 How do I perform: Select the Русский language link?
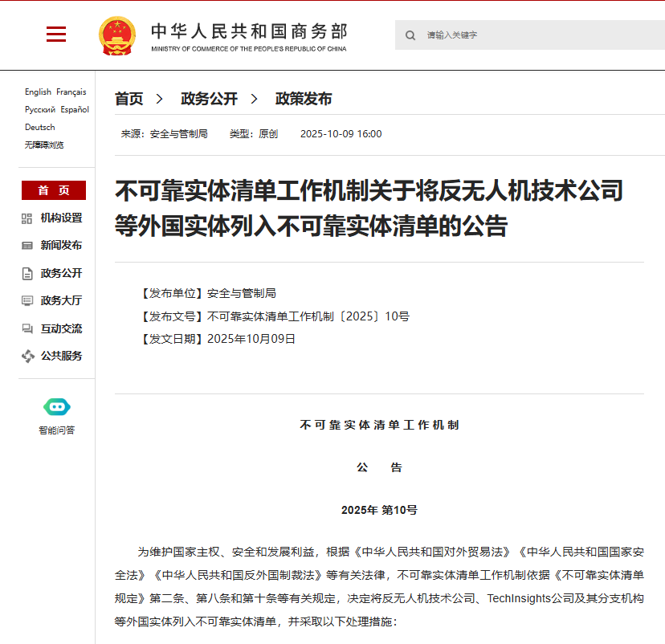click(x=40, y=110)
